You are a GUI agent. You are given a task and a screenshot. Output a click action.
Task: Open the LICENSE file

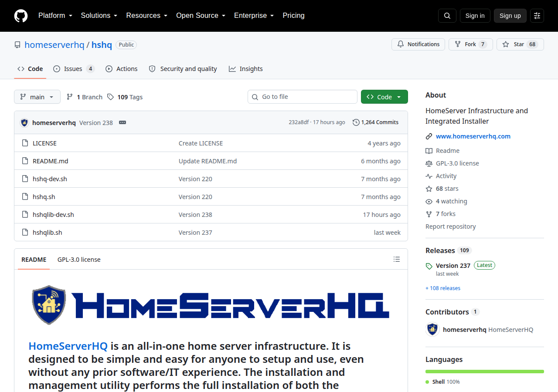point(44,143)
